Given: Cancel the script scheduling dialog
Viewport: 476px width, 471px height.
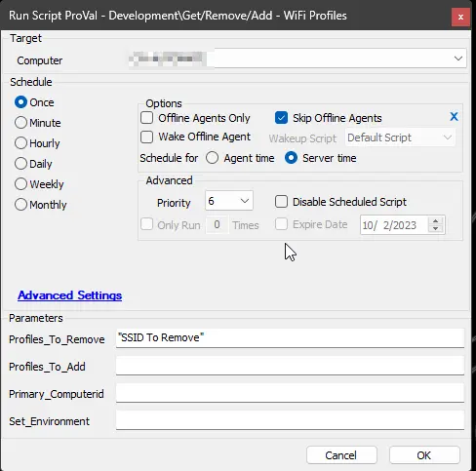Looking at the screenshot, I should (x=341, y=455).
